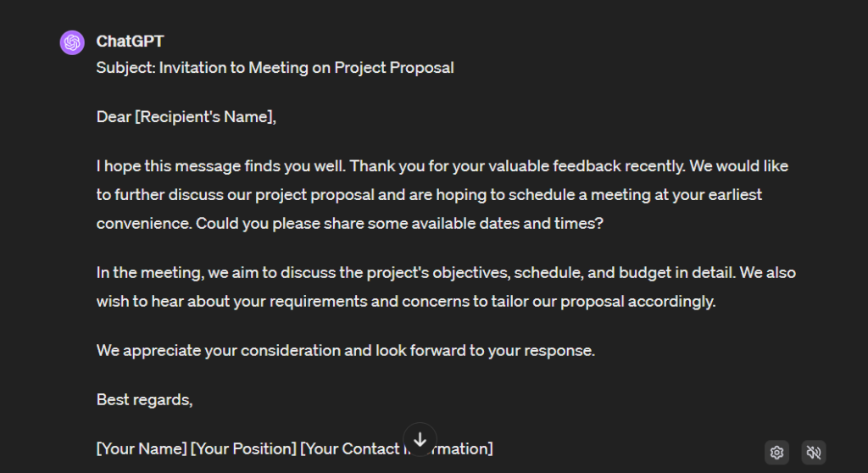Click the Subject line about Project Proposal

tap(275, 68)
